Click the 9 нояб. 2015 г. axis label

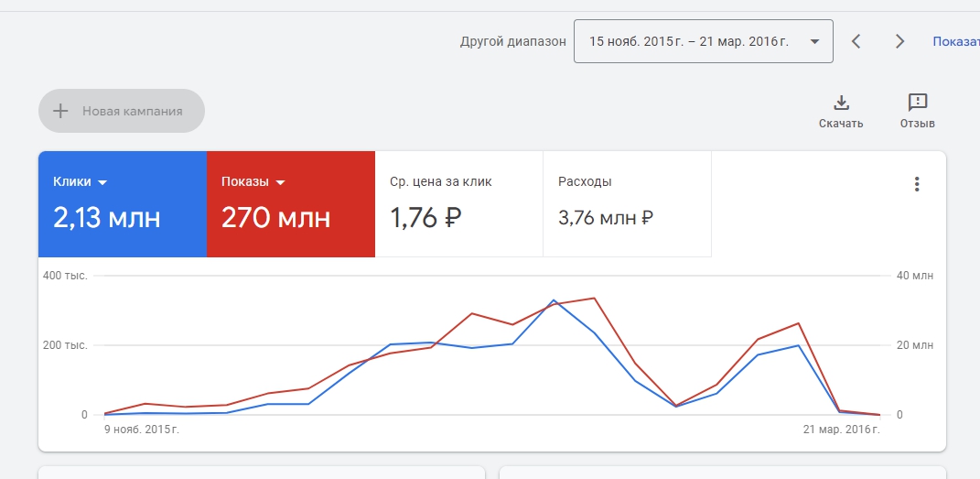tap(141, 430)
